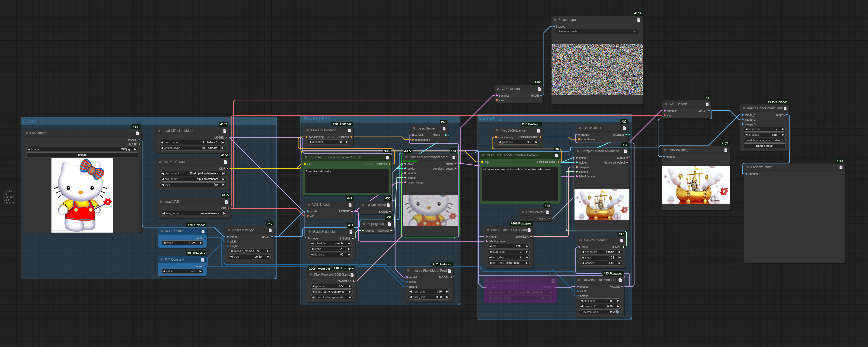The height and width of the screenshot is (347, 868).
Task: Collapse the Load Diffusion Model node with its circle
Action: tap(159, 131)
